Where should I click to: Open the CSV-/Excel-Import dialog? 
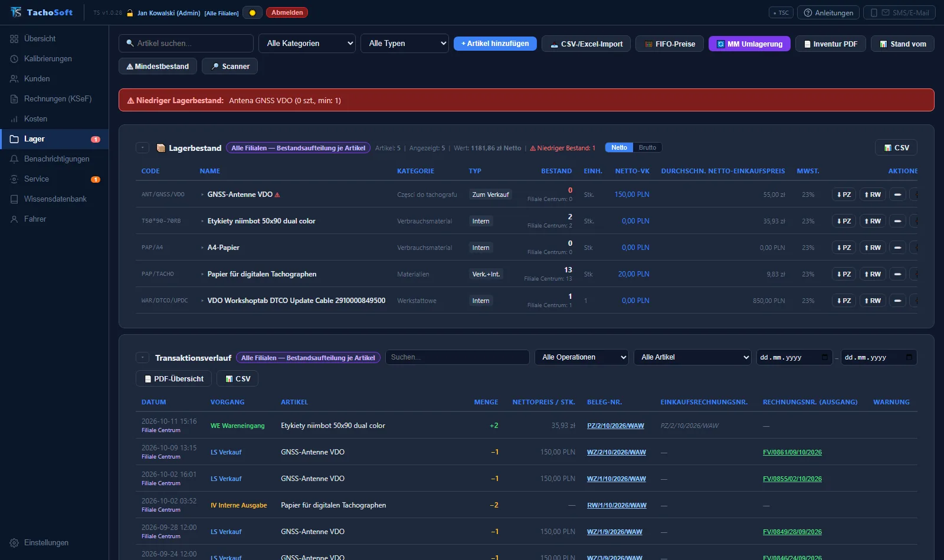(x=586, y=44)
